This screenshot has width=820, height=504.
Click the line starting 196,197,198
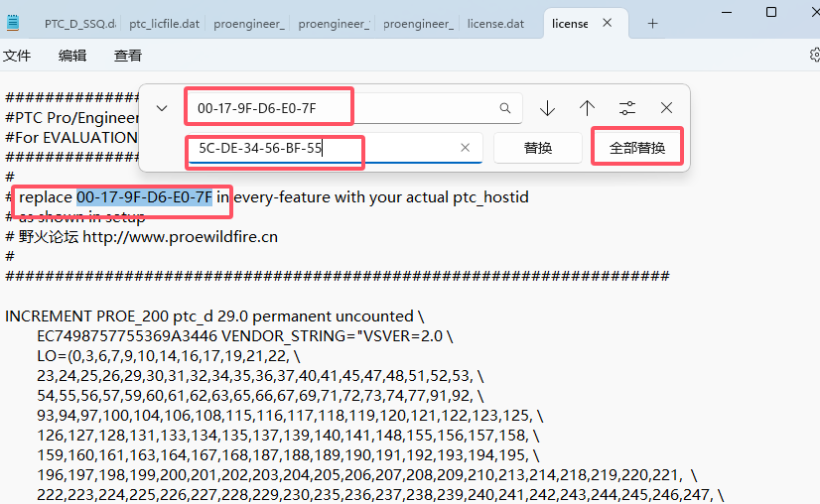pyautogui.click(x=367, y=475)
